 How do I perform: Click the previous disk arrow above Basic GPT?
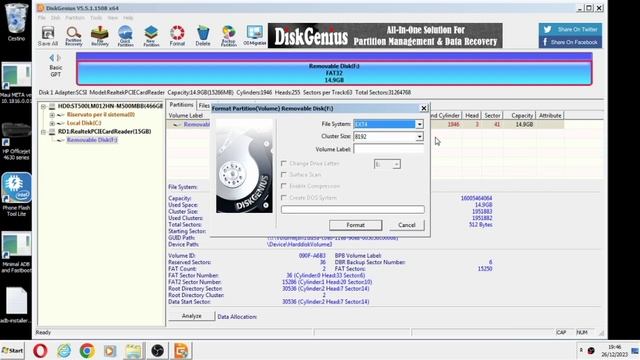pos(51,58)
